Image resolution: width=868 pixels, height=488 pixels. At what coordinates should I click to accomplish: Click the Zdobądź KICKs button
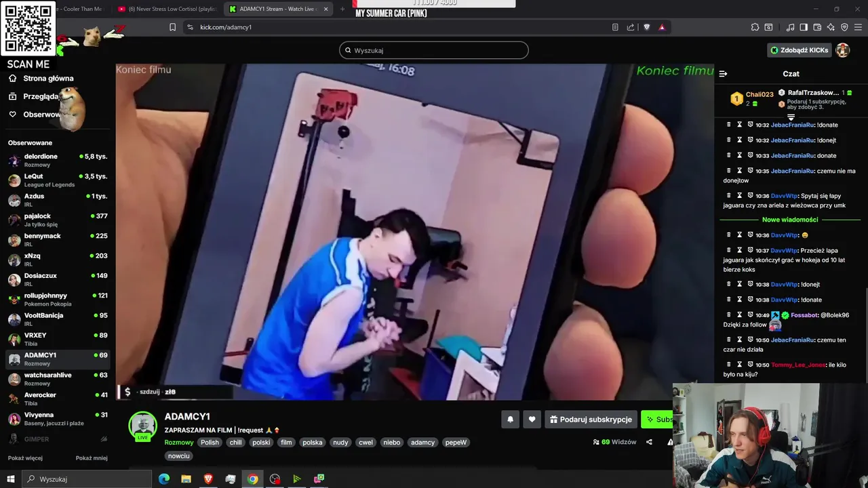point(799,50)
